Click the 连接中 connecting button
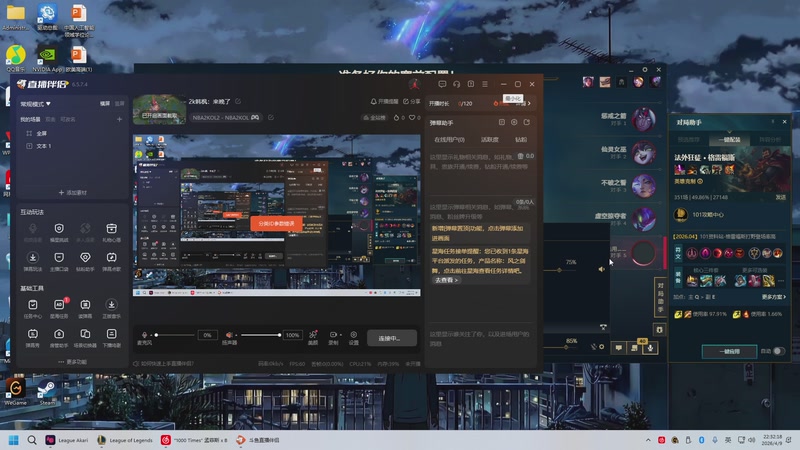 [x=391, y=338]
